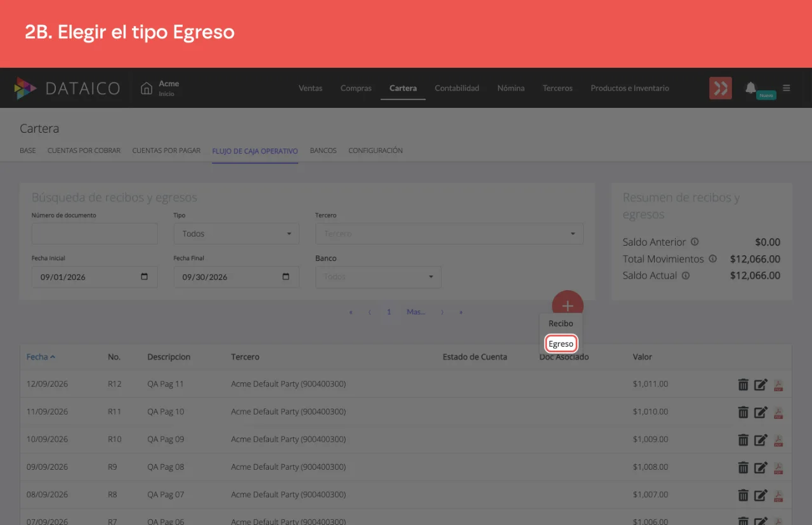Switch to Cuentas por Cobrar tab

(x=84, y=151)
